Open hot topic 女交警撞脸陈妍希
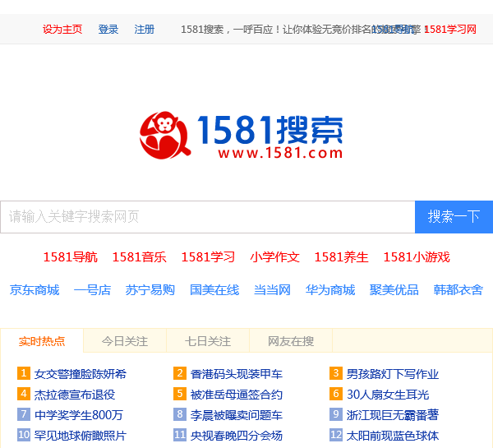This screenshot has width=493, height=448. (x=81, y=374)
